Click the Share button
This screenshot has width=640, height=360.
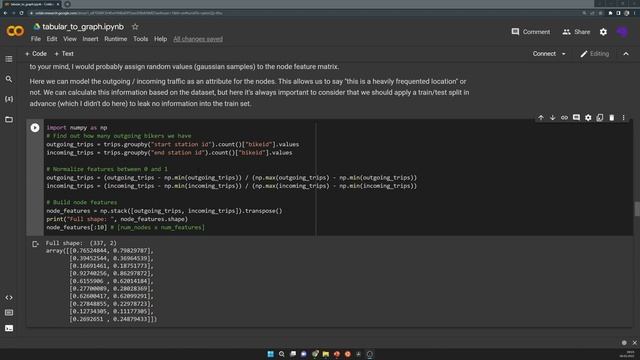[x=576, y=32]
